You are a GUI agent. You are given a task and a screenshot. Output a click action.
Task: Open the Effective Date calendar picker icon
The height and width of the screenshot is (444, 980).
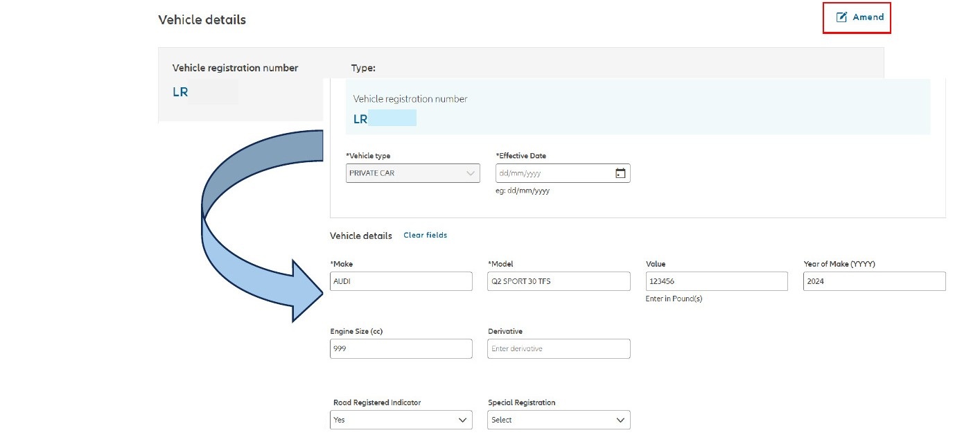coord(620,173)
